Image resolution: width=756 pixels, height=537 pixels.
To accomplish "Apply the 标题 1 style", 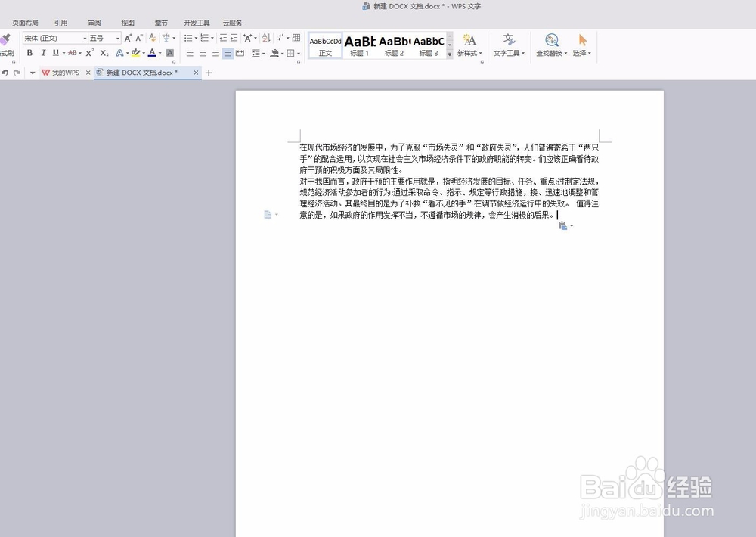I will (360, 45).
